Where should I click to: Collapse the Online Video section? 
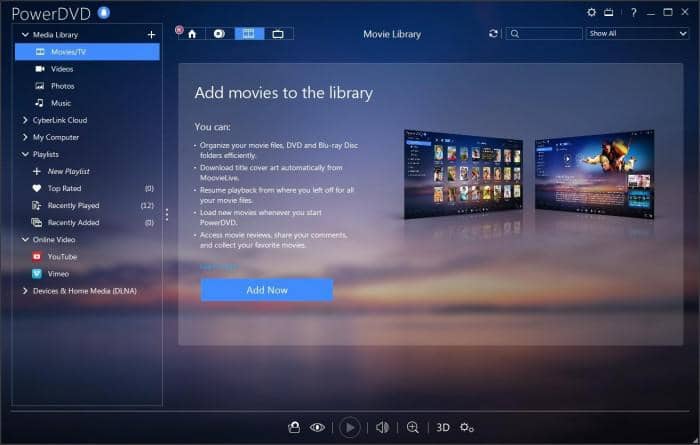point(25,240)
